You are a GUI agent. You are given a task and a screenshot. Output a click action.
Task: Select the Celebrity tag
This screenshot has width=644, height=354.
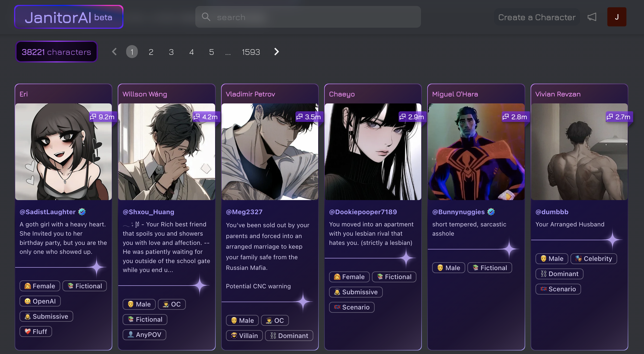[x=594, y=258]
